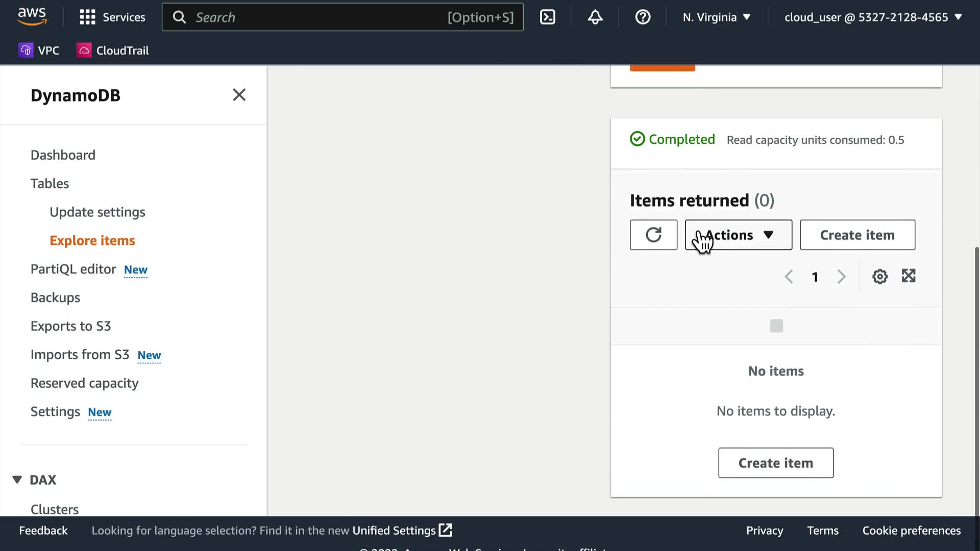The width and height of the screenshot is (980, 551).
Task: Expand the results table to fullscreen
Action: (909, 276)
